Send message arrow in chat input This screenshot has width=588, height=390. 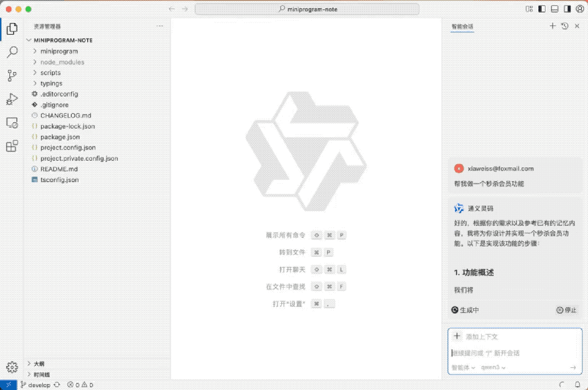[573, 368]
